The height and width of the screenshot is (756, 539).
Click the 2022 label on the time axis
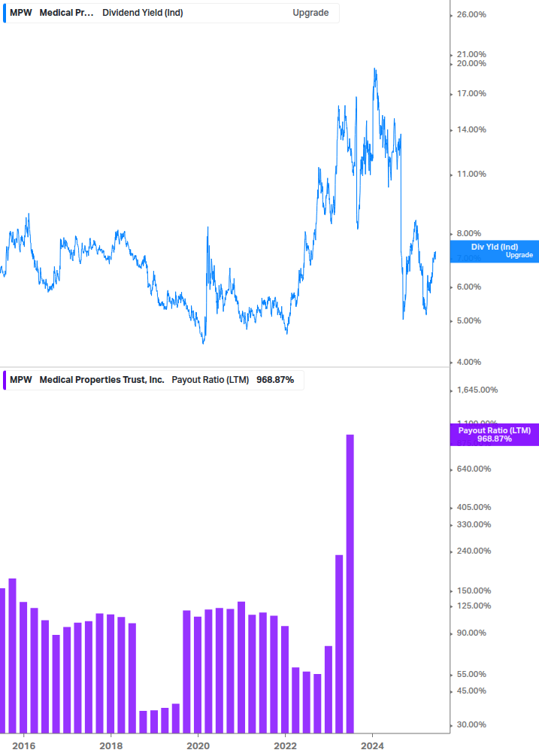click(285, 746)
